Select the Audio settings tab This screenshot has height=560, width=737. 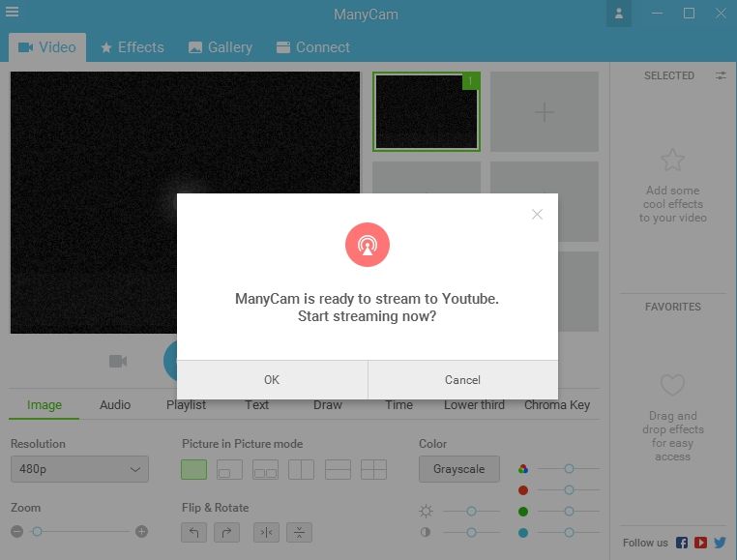click(x=115, y=405)
